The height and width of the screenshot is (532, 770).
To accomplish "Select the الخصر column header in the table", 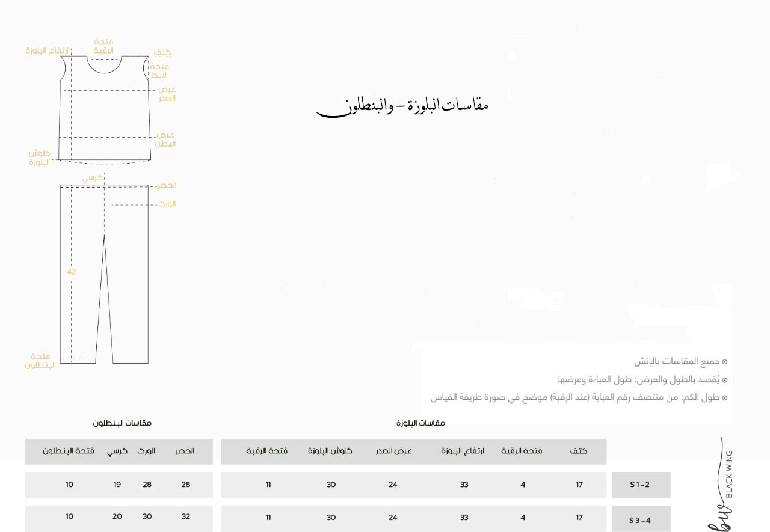I will tap(185, 451).
